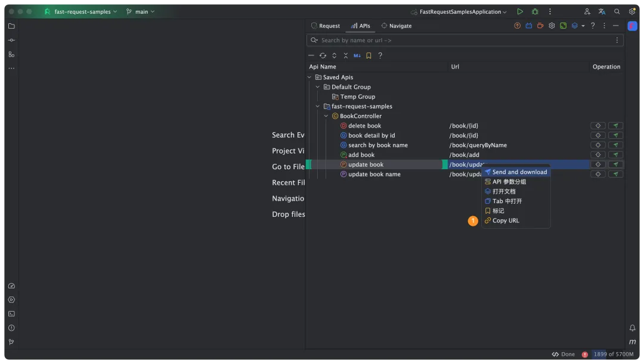The image size is (644, 364).
Task: Click the blue layers icon in plugin toolbar
Action: [x=575, y=26]
